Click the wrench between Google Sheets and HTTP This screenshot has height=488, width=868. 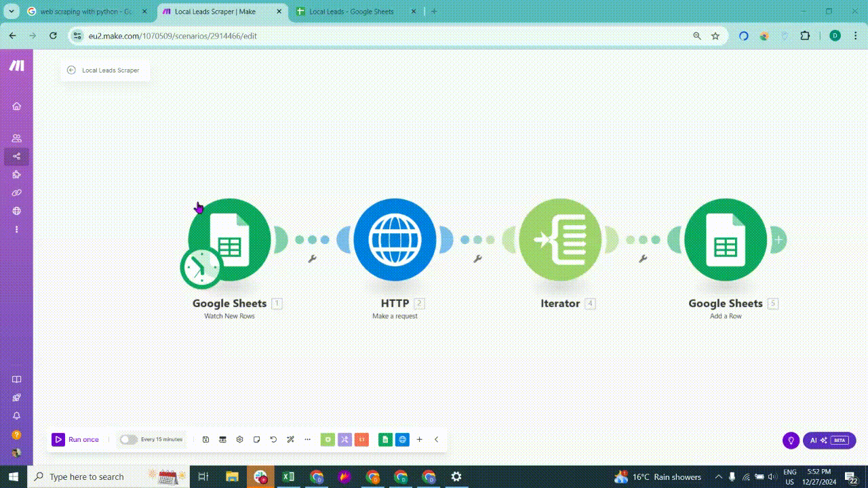point(313,258)
